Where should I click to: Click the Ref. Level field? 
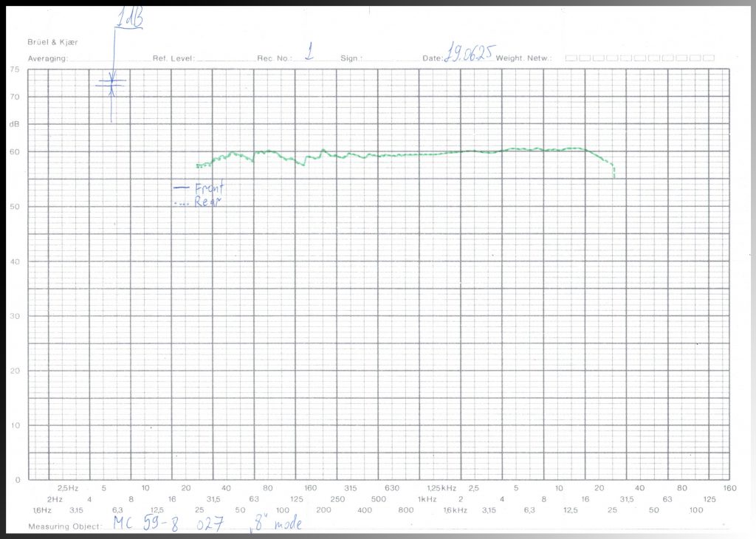click(x=221, y=58)
